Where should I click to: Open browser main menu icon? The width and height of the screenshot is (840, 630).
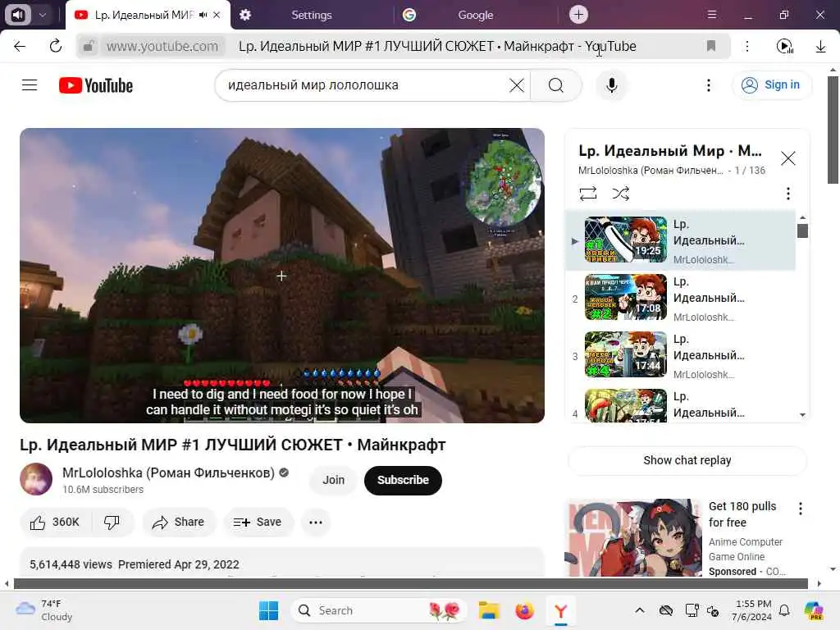711,15
